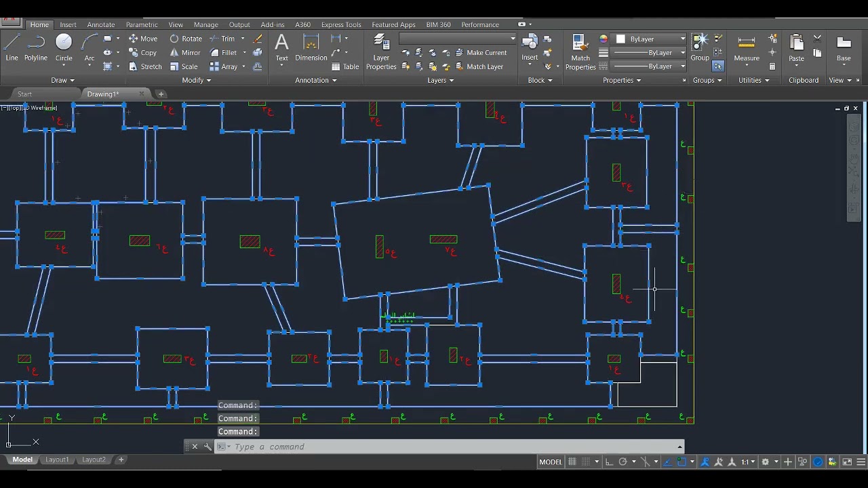The height and width of the screenshot is (488, 868).
Task: Select the Stretch tool
Action: point(144,66)
